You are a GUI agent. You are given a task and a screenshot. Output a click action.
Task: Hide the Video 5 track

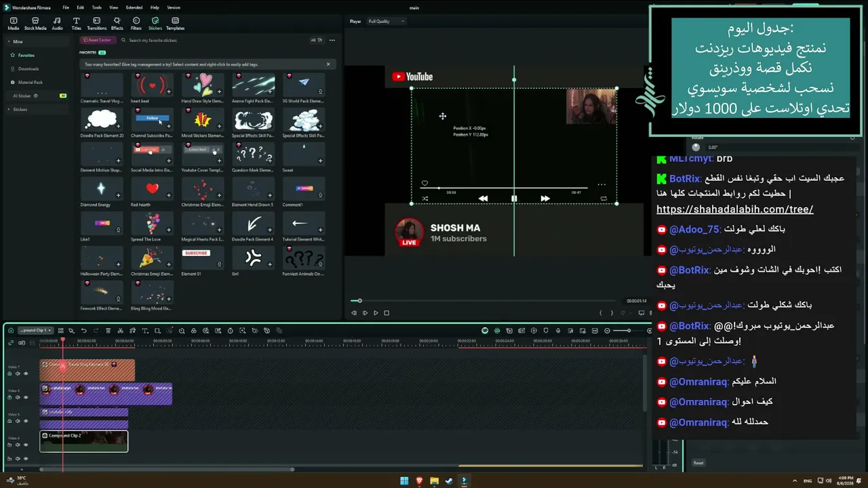(x=26, y=421)
